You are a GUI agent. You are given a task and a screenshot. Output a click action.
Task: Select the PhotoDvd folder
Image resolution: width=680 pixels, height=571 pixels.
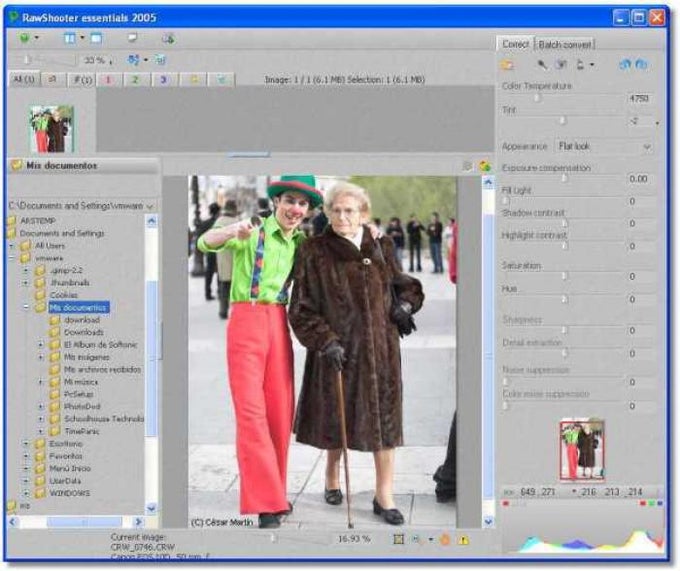click(x=82, y=407)
